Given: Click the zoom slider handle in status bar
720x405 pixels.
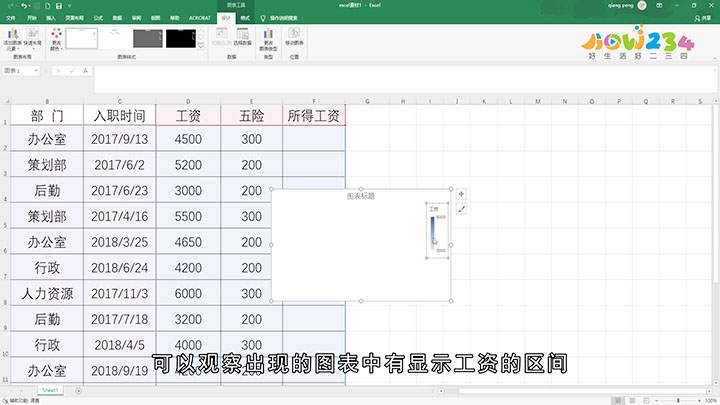Looking at the screenshot, I should (x=678, y=401).
